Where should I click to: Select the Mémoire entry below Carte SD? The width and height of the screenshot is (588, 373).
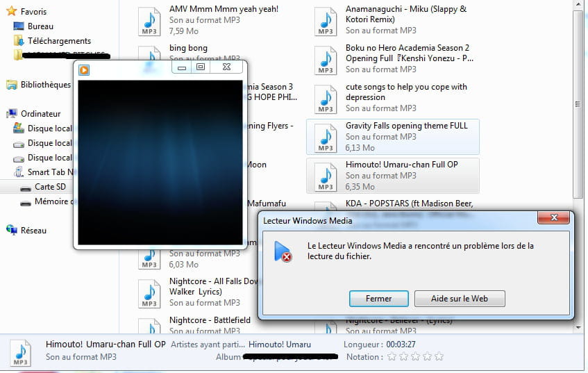[x=56, y=201]
